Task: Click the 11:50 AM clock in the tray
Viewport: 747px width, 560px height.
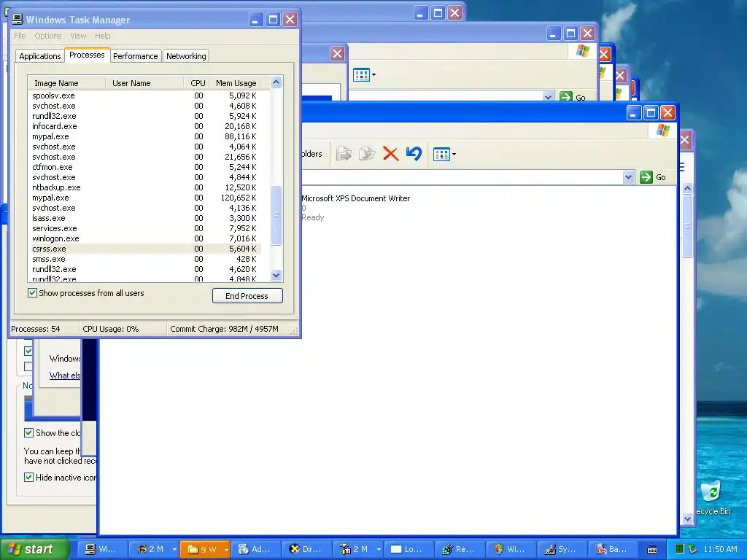Action: tap(720, 549)
